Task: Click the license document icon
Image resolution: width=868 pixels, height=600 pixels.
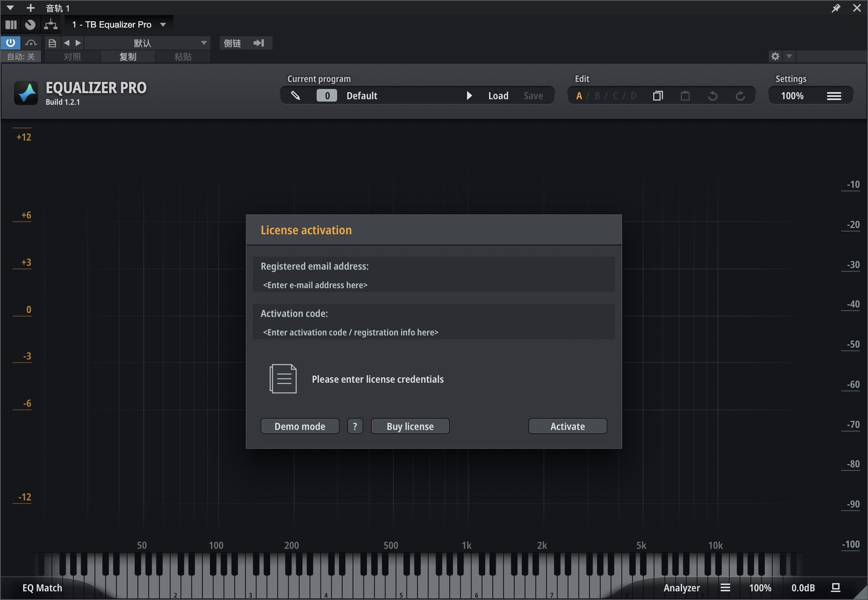Action: 283,379
